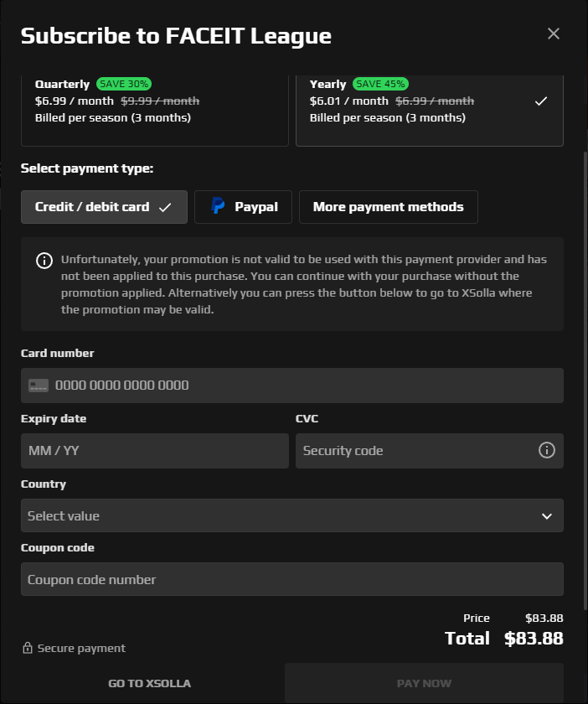Click the info icon beside the promotion warning

[x=44, y=261]
